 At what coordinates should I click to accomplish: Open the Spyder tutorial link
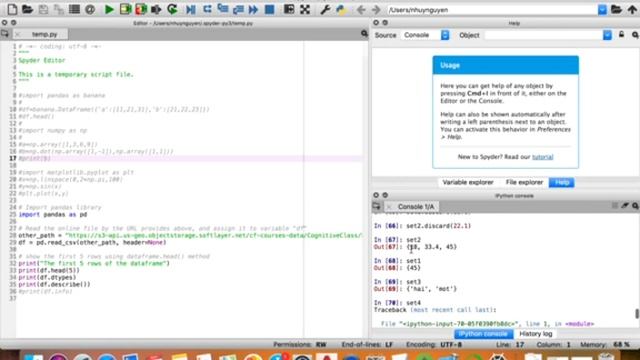(x=542, y=157)
